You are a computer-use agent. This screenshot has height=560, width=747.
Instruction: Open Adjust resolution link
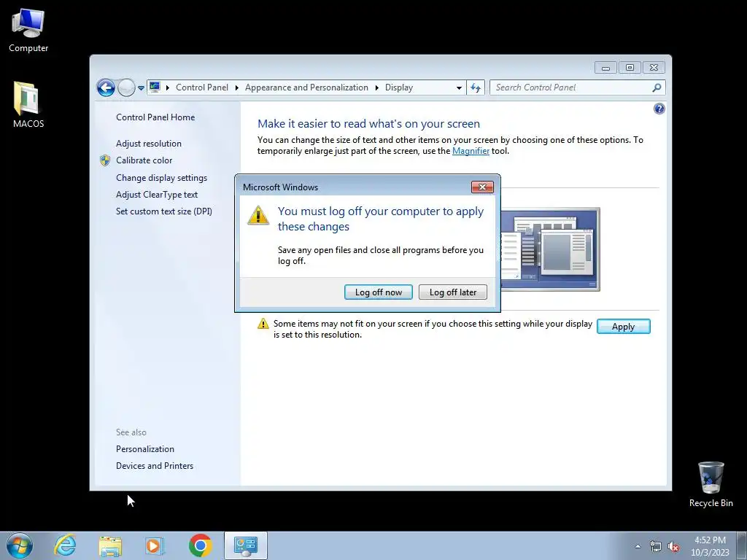[149, 144]
